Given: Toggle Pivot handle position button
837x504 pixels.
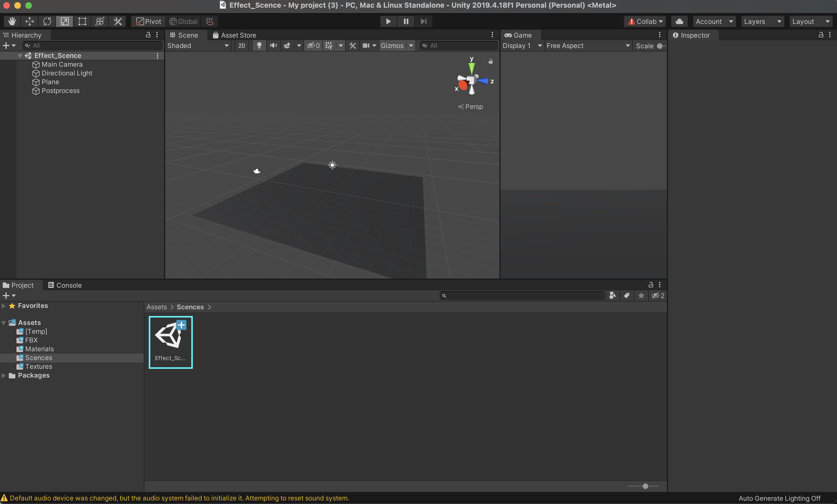Looking at the screenshot, I should click(x=148, y=21).
